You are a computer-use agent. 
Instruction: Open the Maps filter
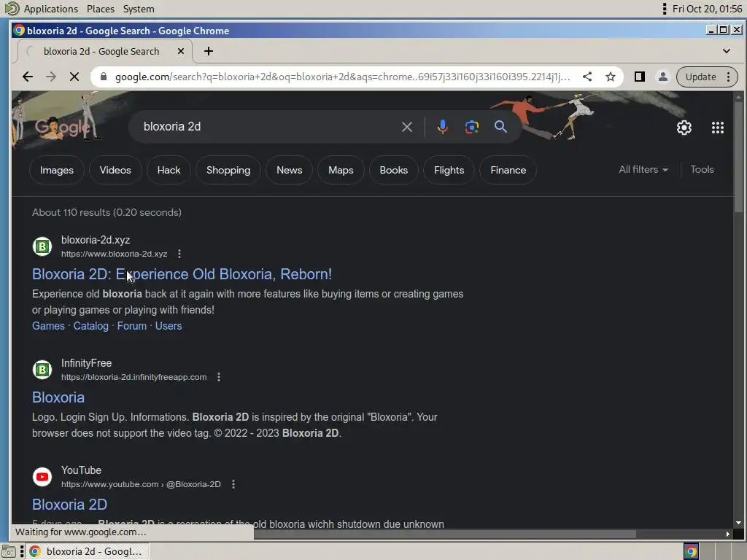pyautogui.click(x=341, y=170)
